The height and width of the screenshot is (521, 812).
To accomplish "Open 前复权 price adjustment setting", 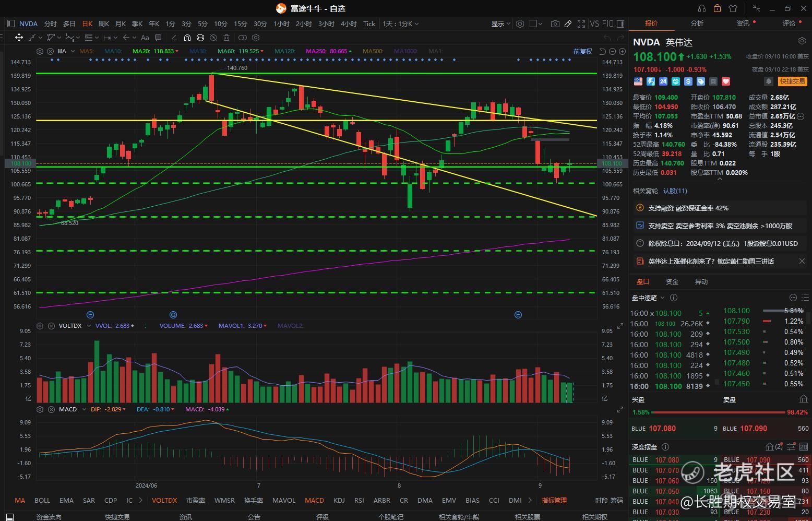I will tap(583, 51).
